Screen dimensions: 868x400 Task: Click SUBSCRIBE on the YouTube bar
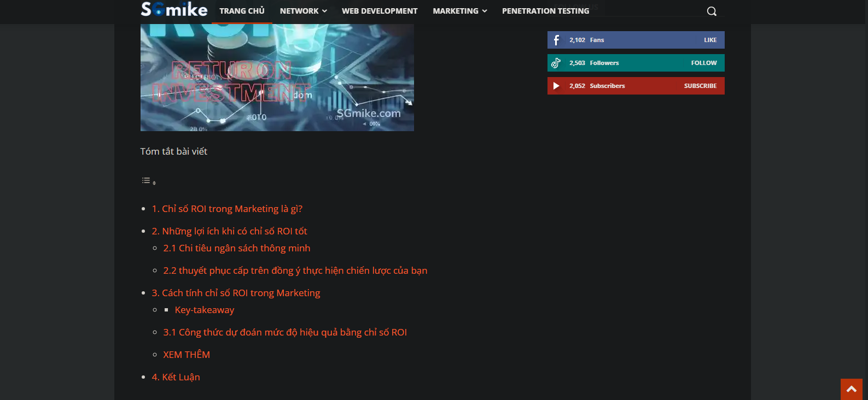point(700,86)
